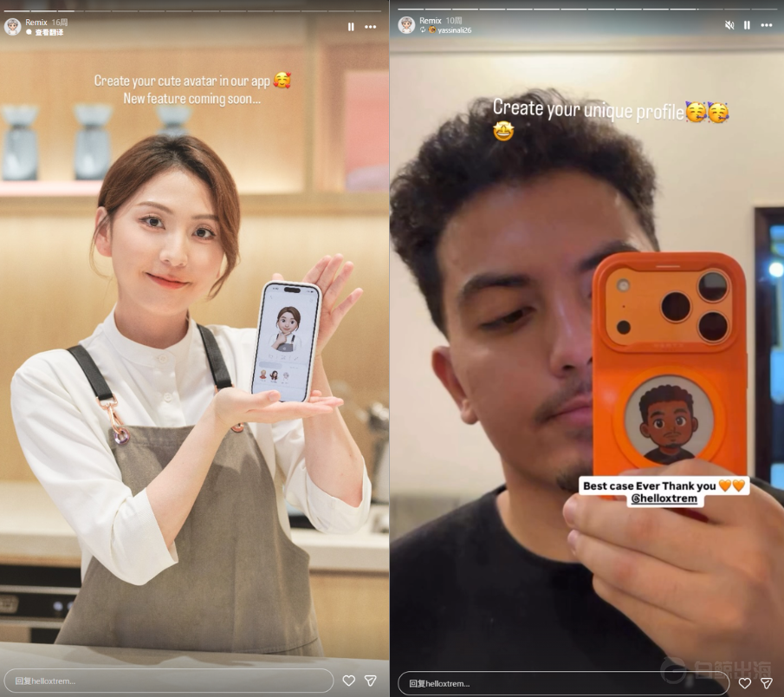
Task: Open the reposted account yassinali26
Action: tap(455, 30)
